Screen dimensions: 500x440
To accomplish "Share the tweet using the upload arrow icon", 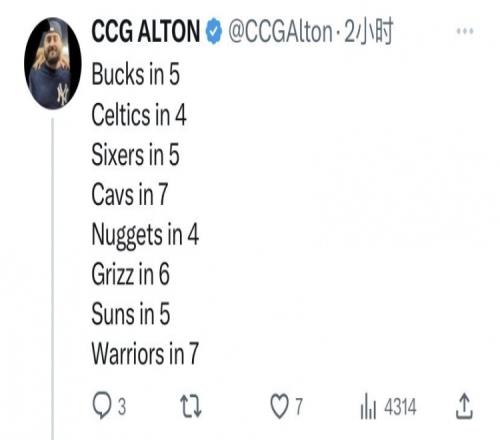I will [x=464, y=405].
